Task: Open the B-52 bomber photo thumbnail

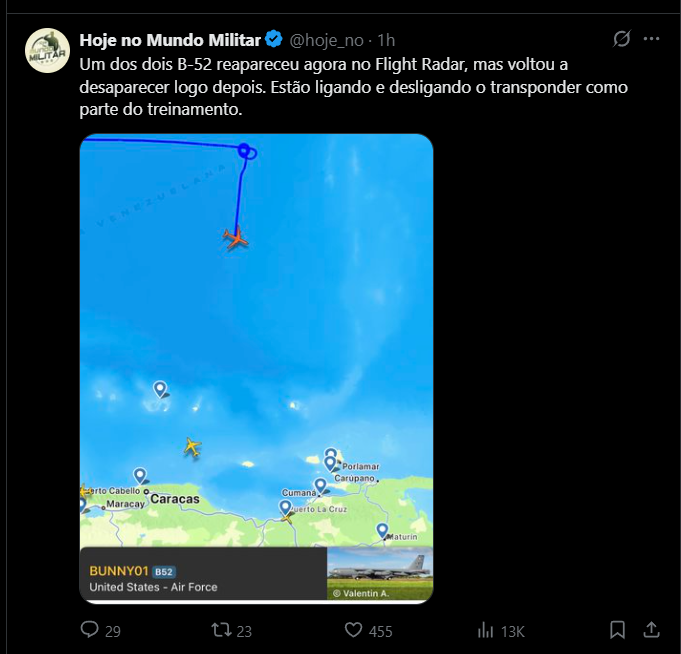Action: pos(380,574)
